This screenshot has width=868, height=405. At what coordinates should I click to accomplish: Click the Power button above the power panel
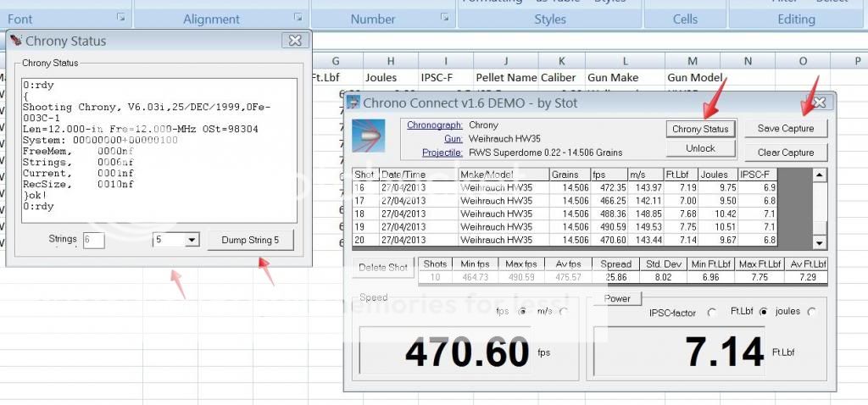(x=617, y=299)
